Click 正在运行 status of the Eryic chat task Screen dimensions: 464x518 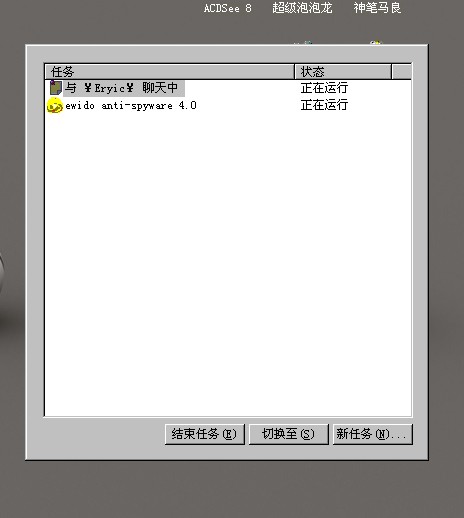pyautogui.click(x=324, y=88)
